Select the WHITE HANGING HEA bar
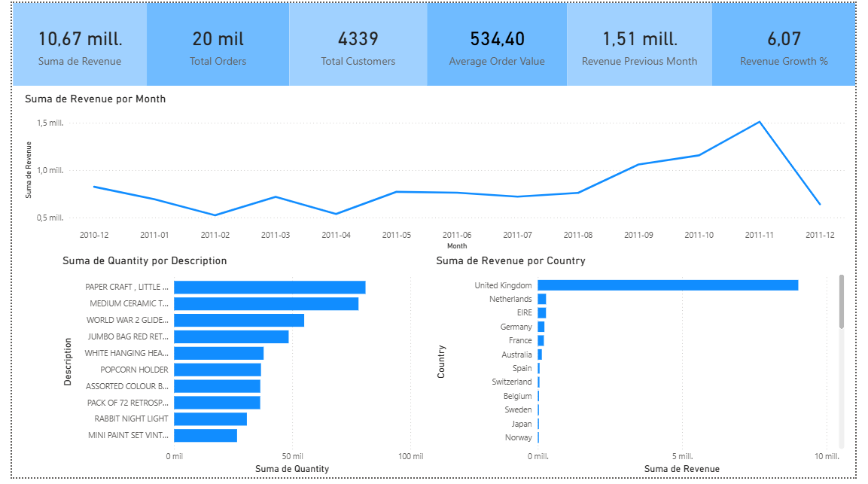This screenshot has width=868, height=484. coord(218,353)
